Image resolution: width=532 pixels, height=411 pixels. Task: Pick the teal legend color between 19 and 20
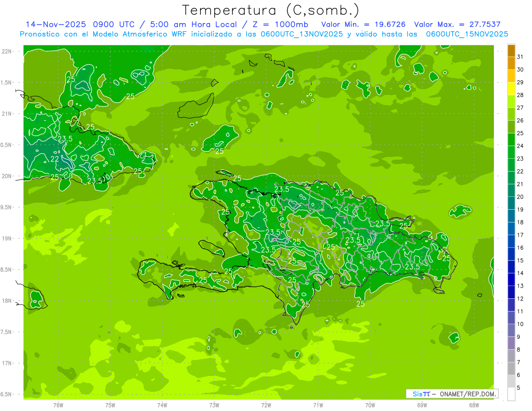[x=511, y=204]
